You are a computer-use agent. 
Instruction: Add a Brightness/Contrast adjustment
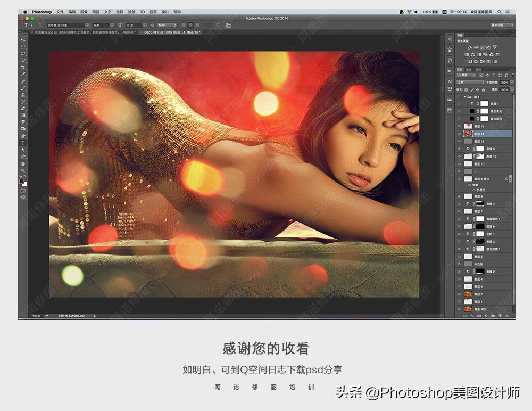[470, 47]
